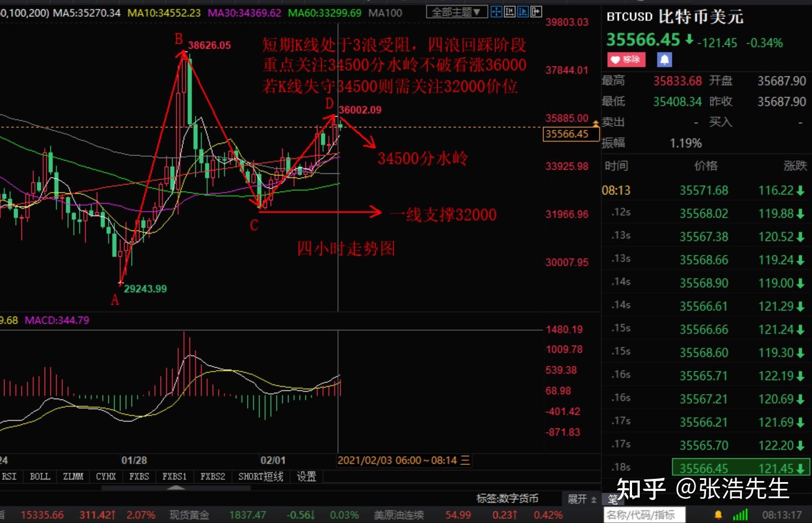
Task: Click the 08:13 row price 35571.68
Action: click(x=704, y=191)
